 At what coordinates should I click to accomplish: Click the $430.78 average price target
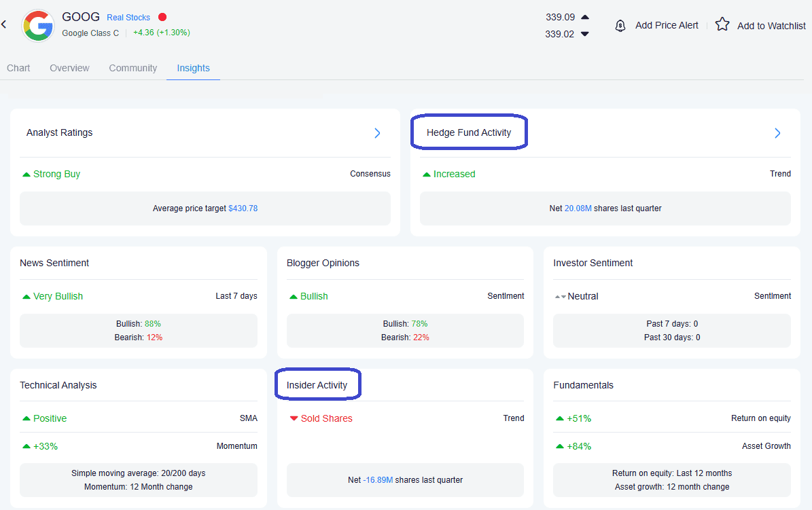pyautogui.click(x=243, y=208)
